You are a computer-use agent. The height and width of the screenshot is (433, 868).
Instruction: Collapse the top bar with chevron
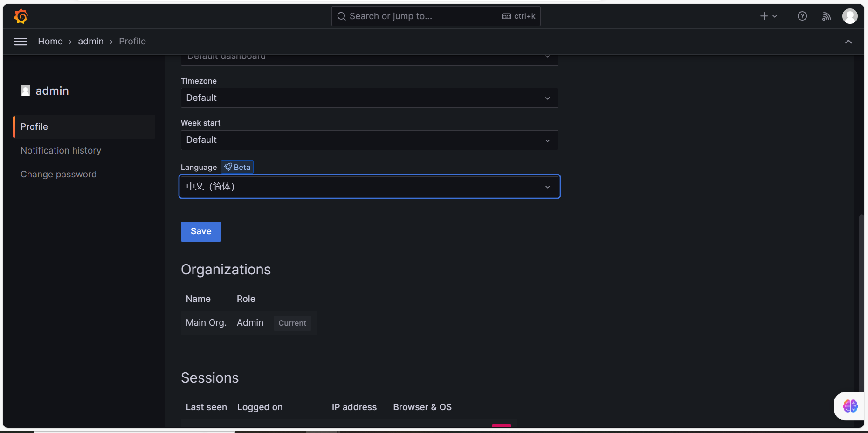pos(848,42)
